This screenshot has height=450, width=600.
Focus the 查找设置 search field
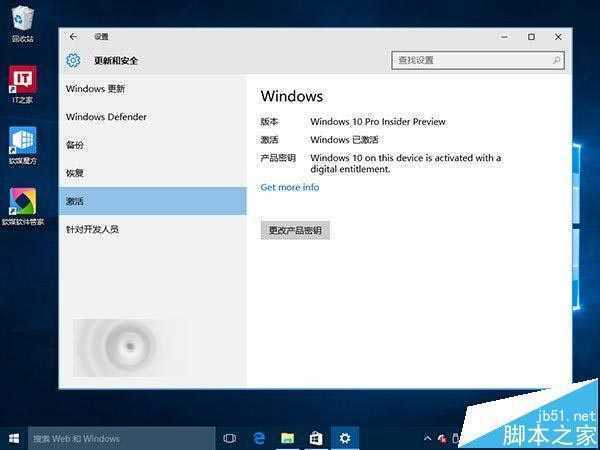478,60
